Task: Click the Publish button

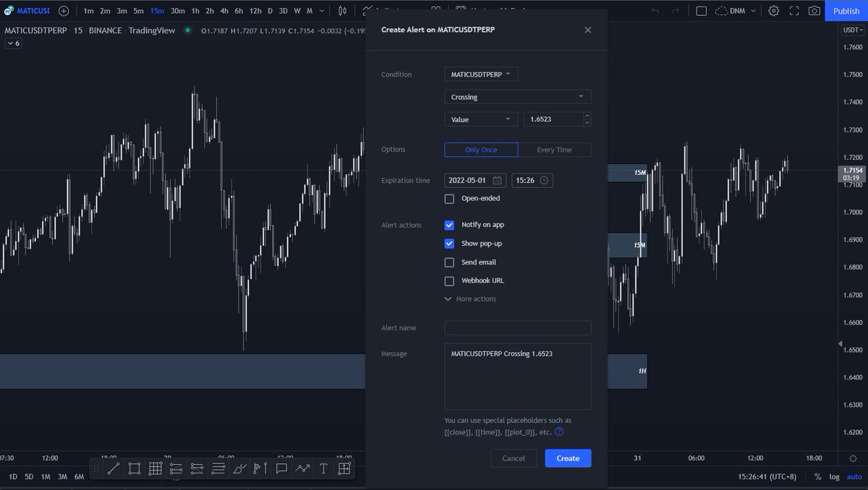Action: coord(846,11)
